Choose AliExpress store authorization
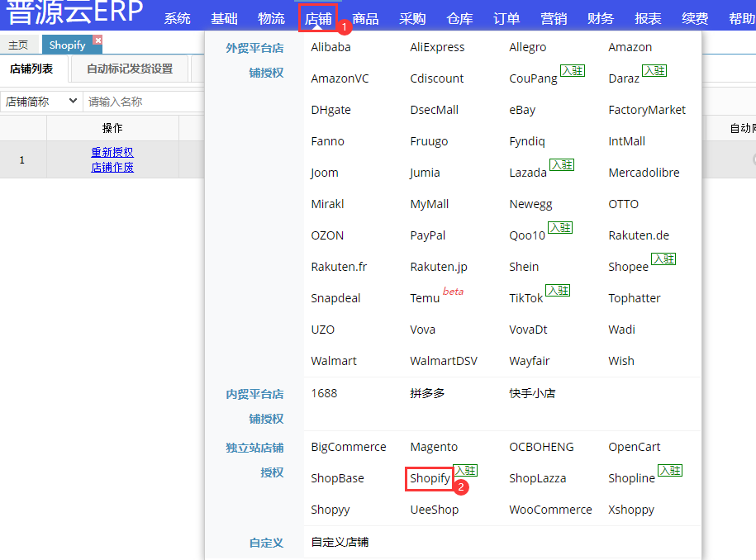756x560 pixels. 437,47
